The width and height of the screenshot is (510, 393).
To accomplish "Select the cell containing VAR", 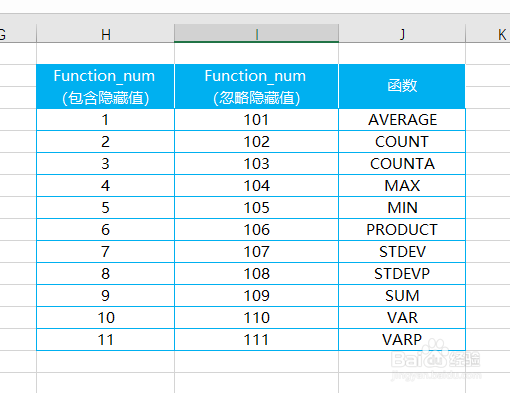I will pos(402,318).
